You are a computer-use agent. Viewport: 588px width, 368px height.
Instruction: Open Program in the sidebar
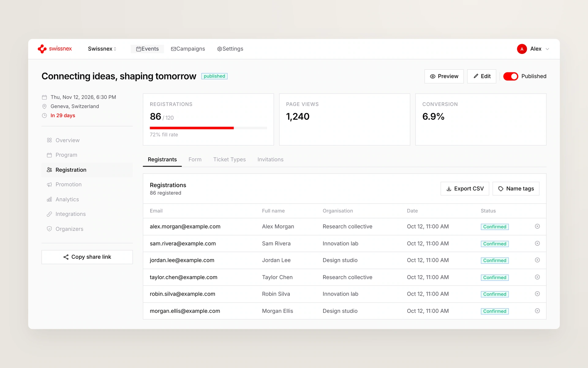pos(87,155)
